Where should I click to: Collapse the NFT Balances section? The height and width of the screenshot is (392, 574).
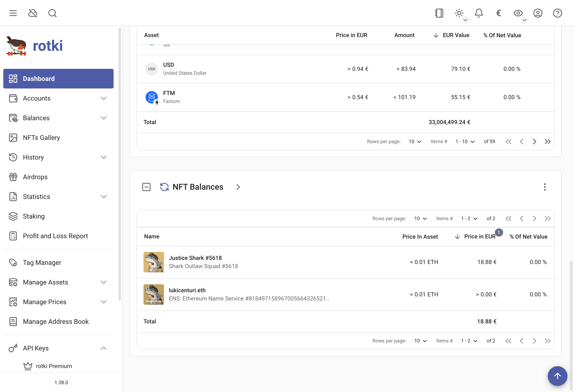146,187
